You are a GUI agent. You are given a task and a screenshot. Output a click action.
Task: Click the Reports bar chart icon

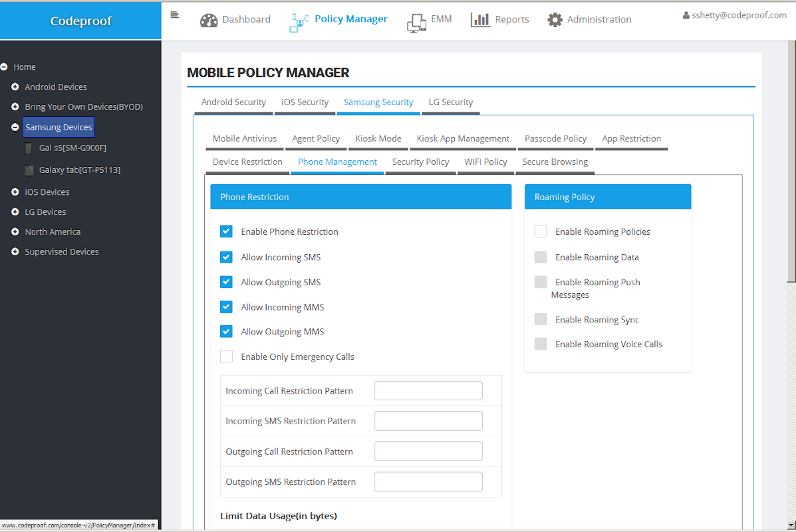point(480,21)
